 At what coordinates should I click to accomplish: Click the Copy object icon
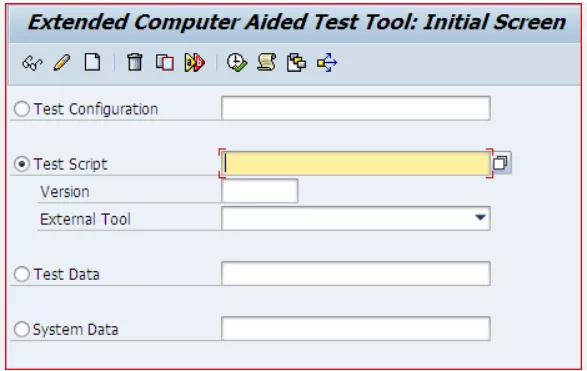point(165,63)
